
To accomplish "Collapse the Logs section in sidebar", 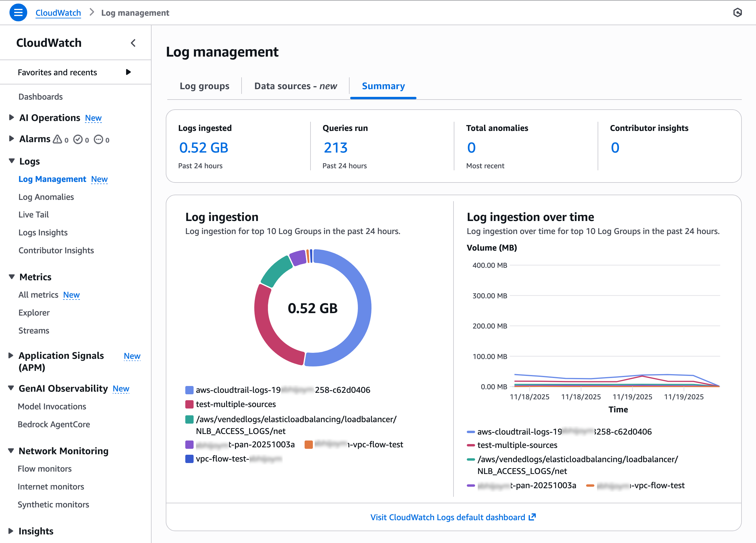I will [x=11, y=161].
